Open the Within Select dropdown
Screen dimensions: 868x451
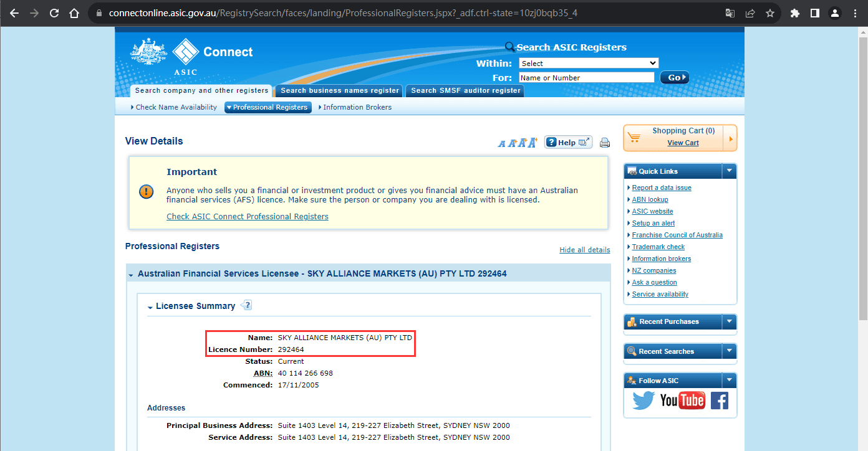[x=589, y=63]
